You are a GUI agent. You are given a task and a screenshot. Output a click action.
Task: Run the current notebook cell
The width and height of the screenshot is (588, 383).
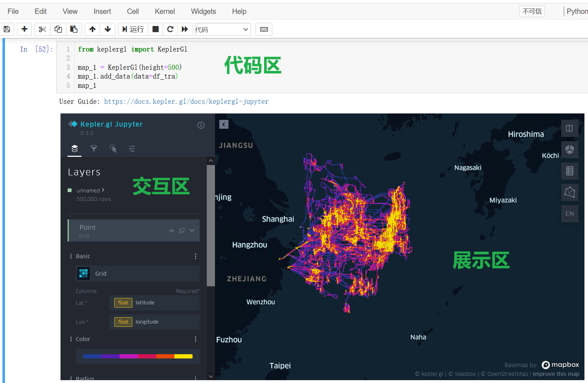[x=133, y=29]
